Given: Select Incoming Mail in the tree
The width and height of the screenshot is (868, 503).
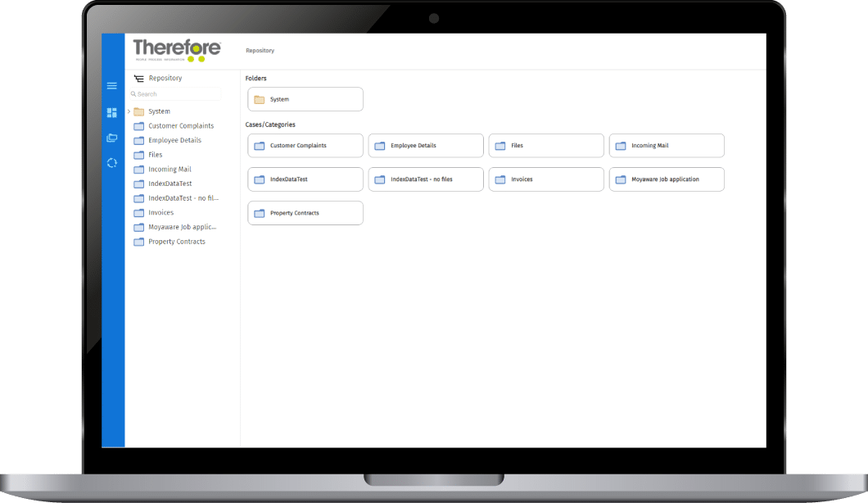Looking at the screenshot, I should [170, 170].
